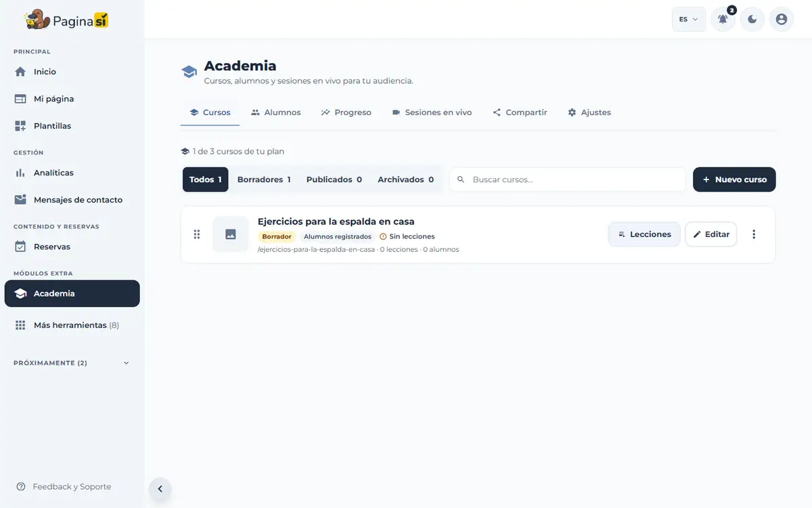The width and height of the screenshot is (812, 508).
Task: Switch to the Alumnos tab
Action: pos(275,112)
